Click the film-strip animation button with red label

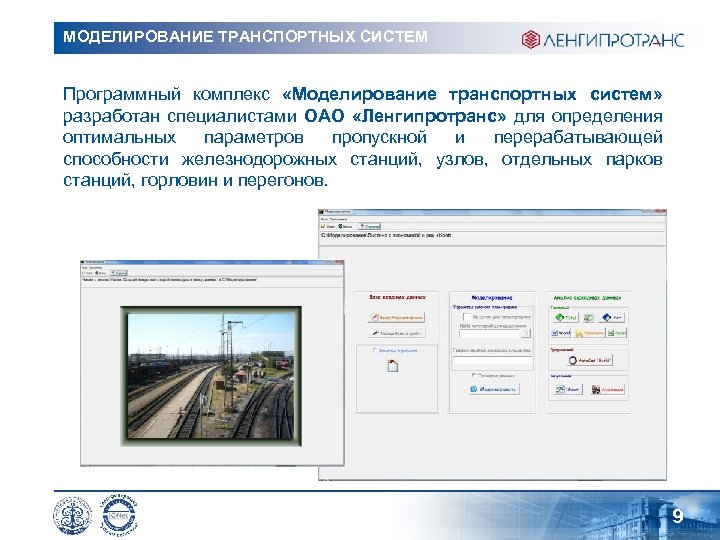[608, 390]
